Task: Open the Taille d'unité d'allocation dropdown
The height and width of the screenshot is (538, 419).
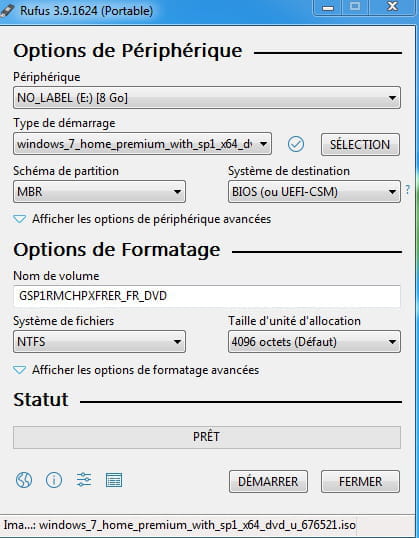Action: [x=314, y=342]
